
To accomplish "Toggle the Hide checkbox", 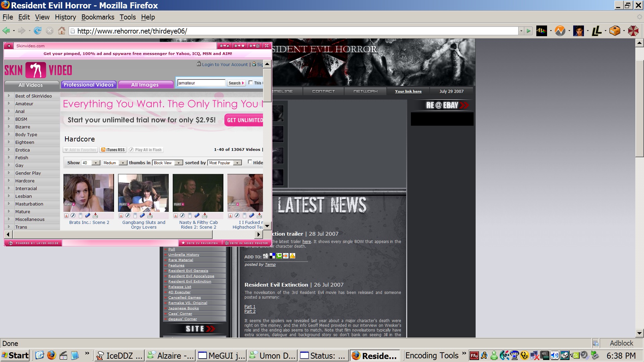I will tap(250, 162).
